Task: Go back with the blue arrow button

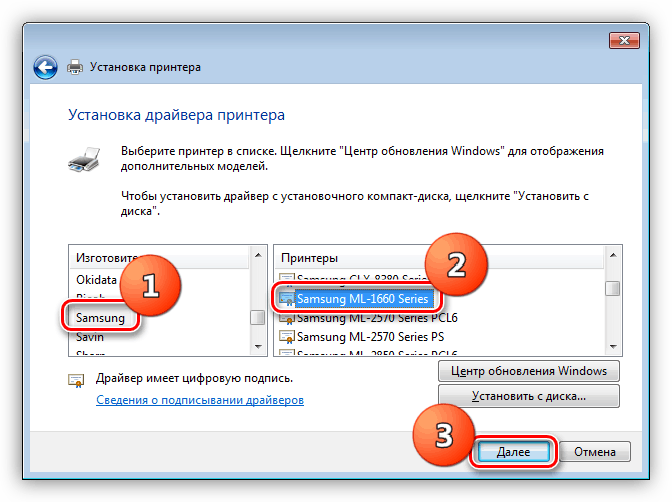Action: tap(45, 67)
